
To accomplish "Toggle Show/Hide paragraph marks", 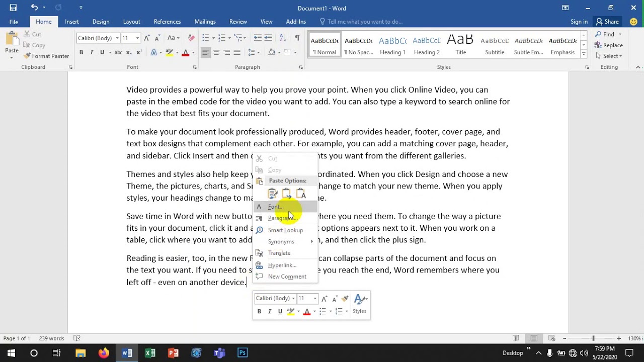I will (x=297, y=38).
